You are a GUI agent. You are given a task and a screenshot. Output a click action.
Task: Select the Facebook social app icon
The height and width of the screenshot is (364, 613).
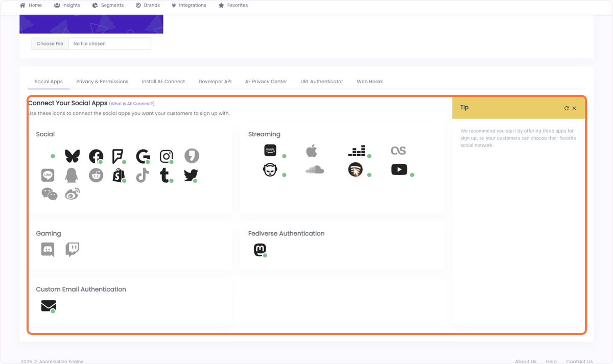tap(96, 156)
